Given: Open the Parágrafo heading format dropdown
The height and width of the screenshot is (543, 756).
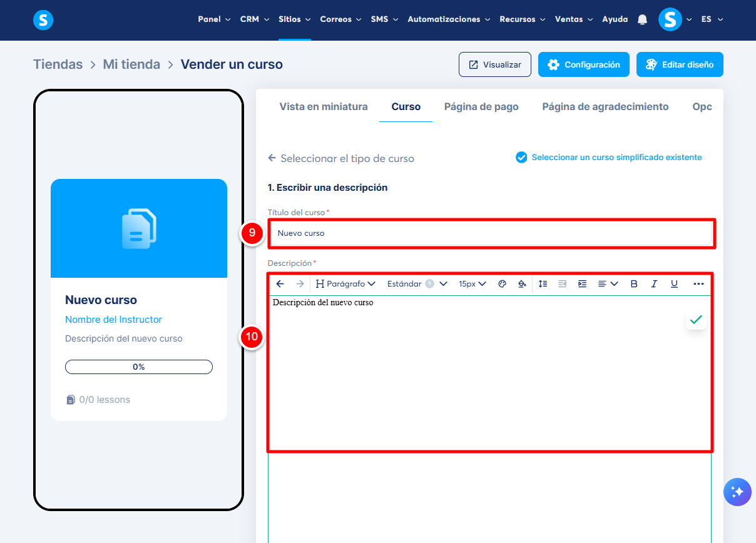Looking at the screenshot, I should tap(345, 283).
